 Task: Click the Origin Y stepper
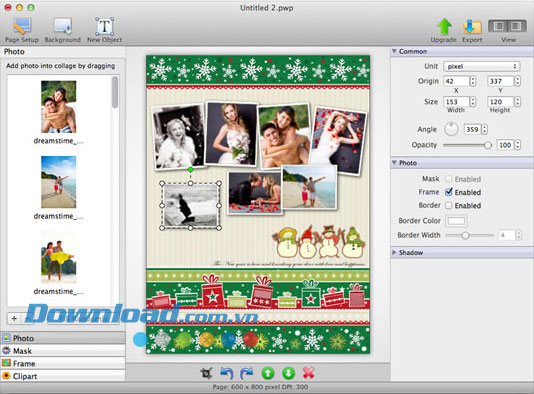pyautogui.click(x=518, y=81)
